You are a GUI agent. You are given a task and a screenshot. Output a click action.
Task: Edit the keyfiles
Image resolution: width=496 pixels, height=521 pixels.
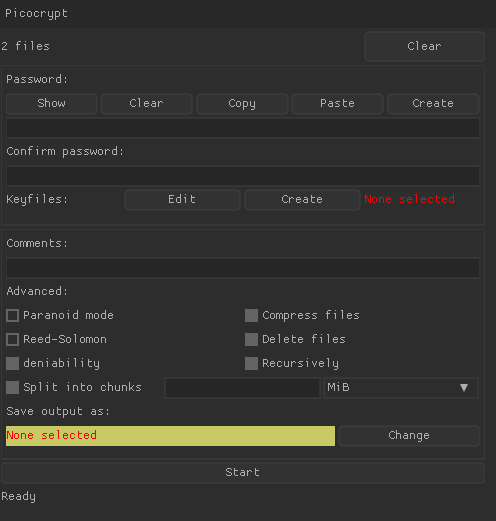point(182,200)
